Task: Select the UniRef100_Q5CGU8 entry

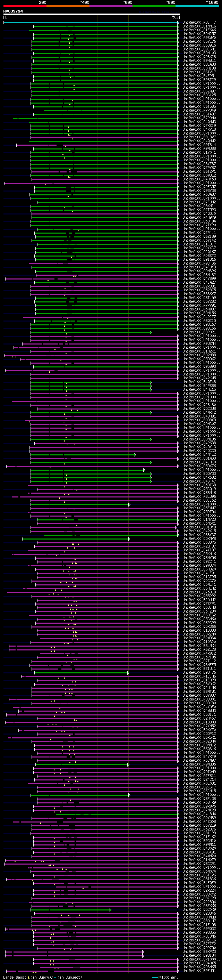Action: click(x=199, y=409)
